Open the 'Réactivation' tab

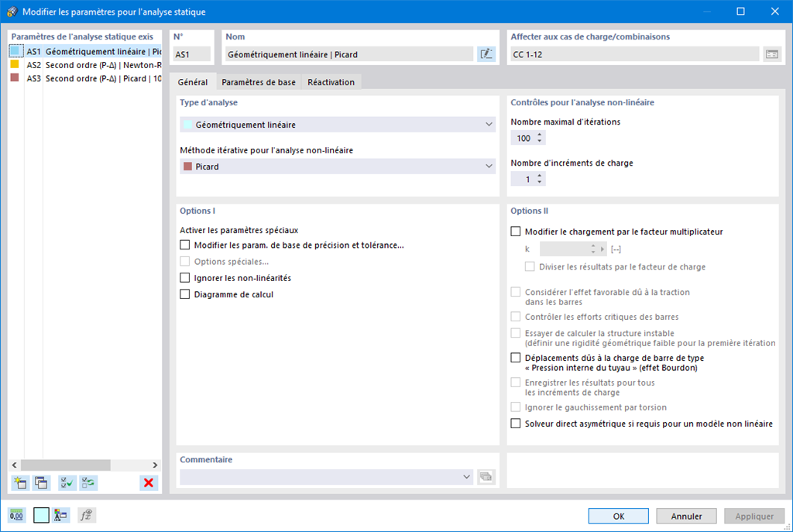pyautogui.click(x=331, y=81)
